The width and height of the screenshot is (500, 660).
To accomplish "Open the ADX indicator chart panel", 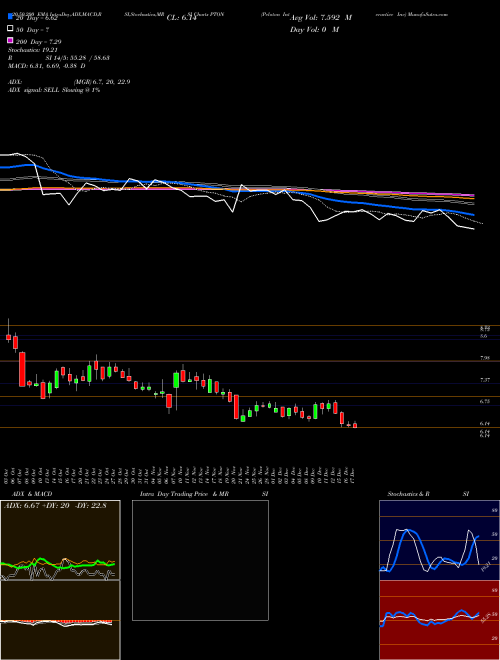I will coord(60,540).
